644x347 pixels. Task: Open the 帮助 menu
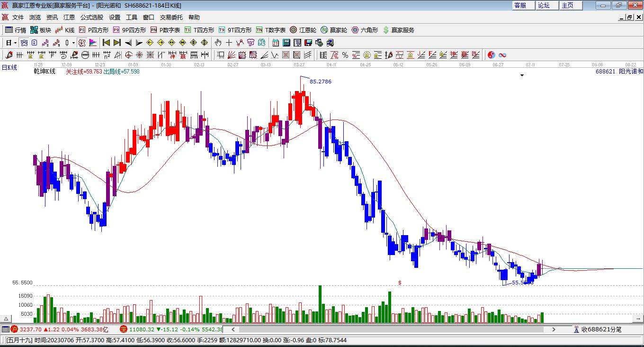pyautogui.click(x=194, y=18)
